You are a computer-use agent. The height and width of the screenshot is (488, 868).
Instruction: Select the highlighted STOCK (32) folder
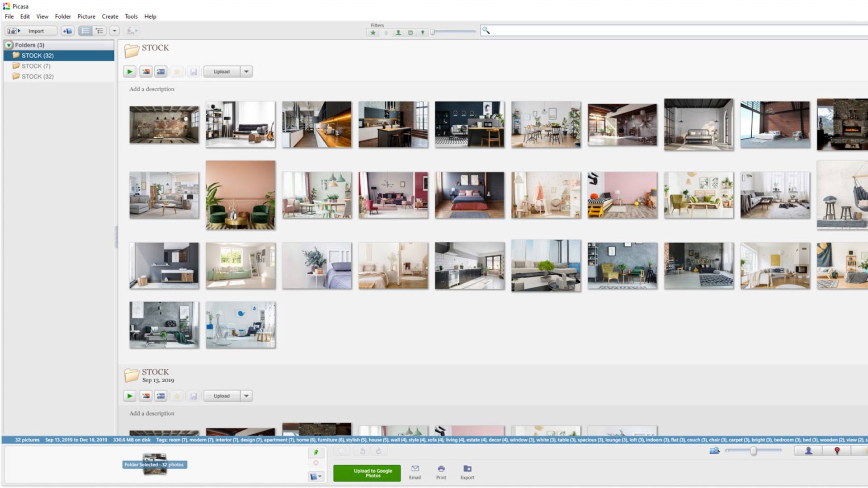tap(59, 55)
